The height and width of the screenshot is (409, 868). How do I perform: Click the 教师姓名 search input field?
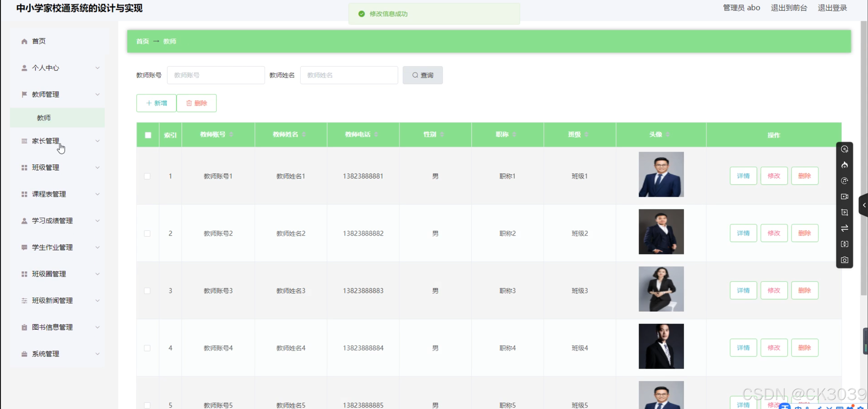(x=349, y=75)
